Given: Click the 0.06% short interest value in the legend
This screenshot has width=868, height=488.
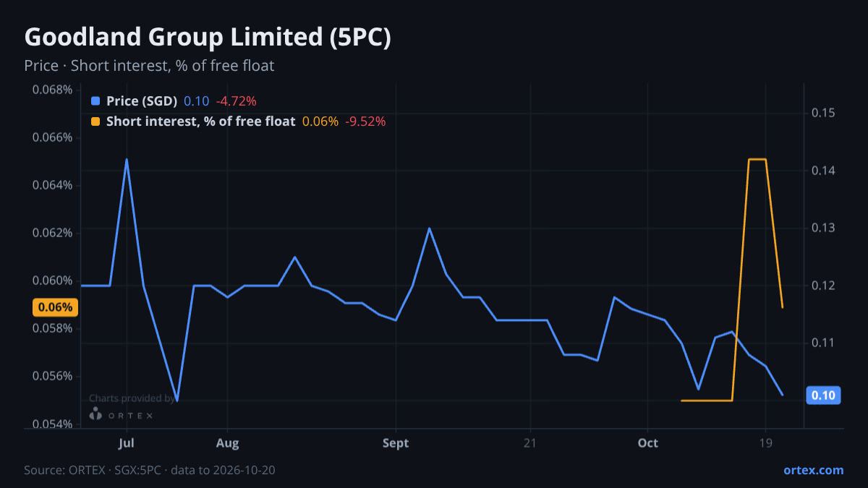Looking at the screenshot, I should click(x=320, y=121).
